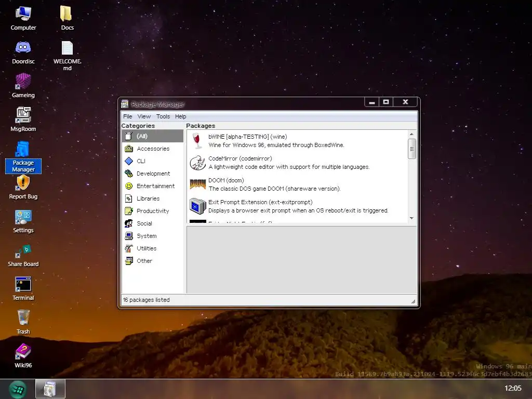Screen dimensions: 532x399
Task: Open the Tools menu
Action: tap(163, 116)
